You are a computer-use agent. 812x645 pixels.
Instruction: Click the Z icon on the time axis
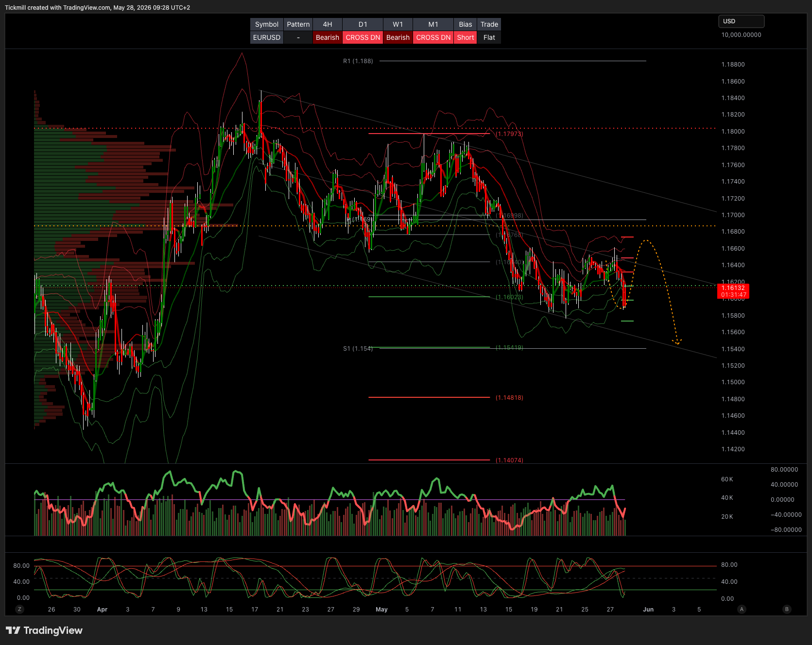click(x=19, y=609)
